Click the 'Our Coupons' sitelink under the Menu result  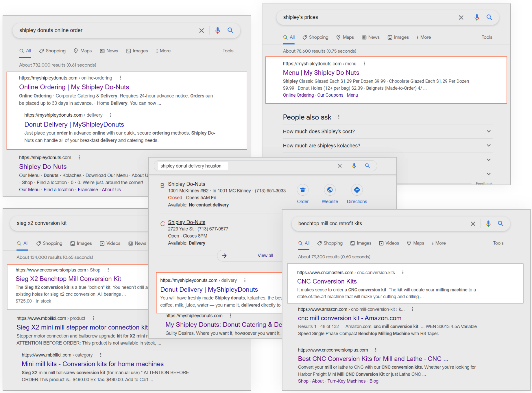(x=330, y=95)
